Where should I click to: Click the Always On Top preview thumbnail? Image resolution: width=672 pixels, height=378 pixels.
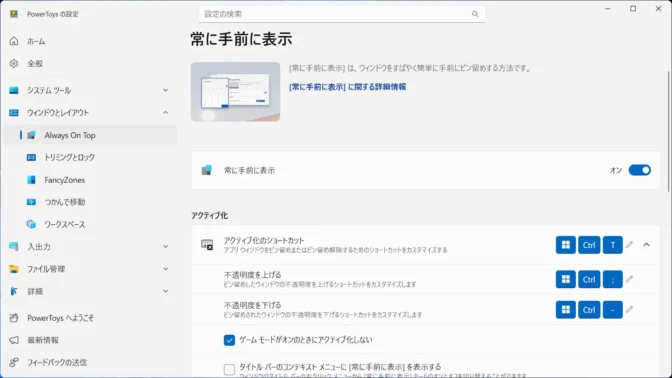[x=235, y=92]
